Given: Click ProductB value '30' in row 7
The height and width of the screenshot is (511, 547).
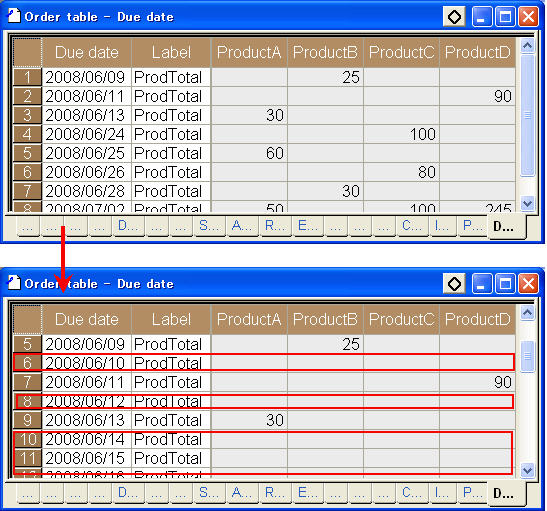Looking at the screenshot, I should pyautogui.click(x=325, y=191).
